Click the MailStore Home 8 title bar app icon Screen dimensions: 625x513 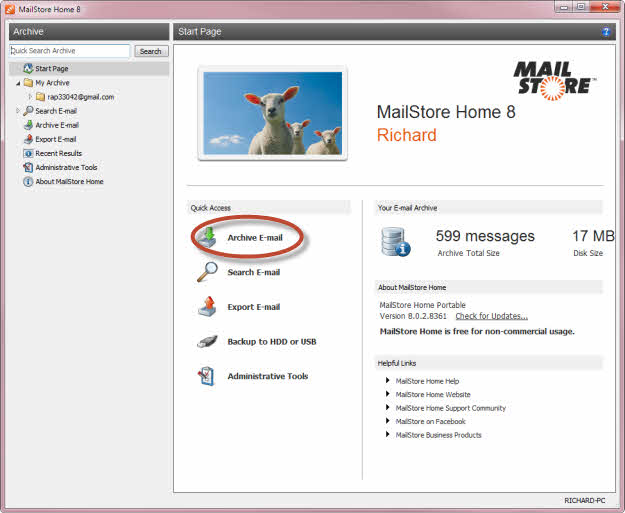(x=10, y=9)
